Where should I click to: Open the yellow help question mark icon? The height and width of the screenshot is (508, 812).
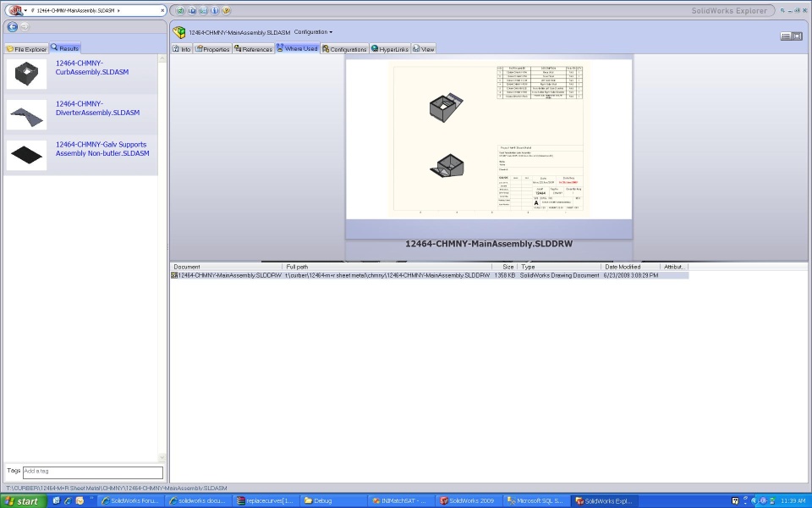[226, 10]
